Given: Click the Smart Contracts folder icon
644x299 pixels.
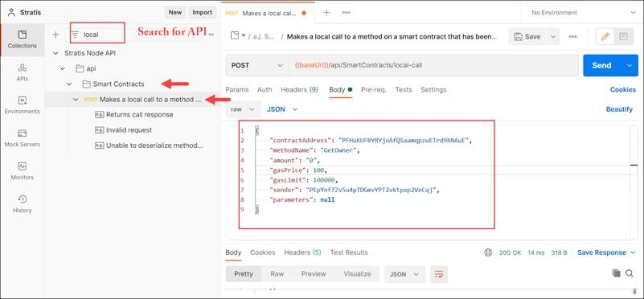Looking at the screenshot, I should 86,84.
